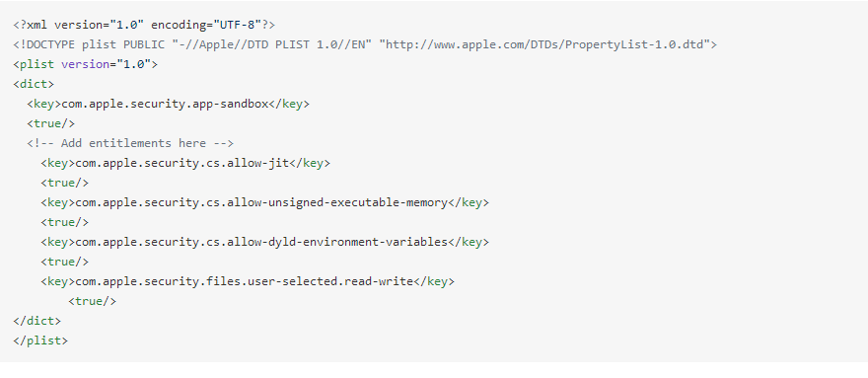868x378 pixels.
Task: Click the allow-jit key line
Action: pos(184,163)
